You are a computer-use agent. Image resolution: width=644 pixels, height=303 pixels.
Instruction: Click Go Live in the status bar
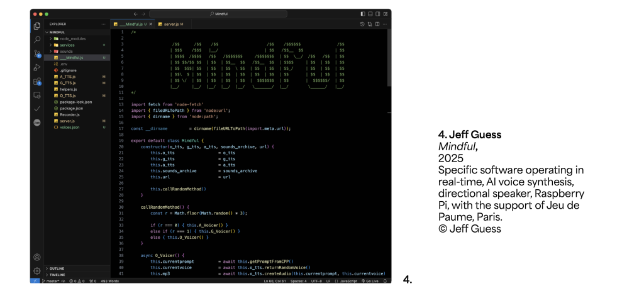[372, 281]
